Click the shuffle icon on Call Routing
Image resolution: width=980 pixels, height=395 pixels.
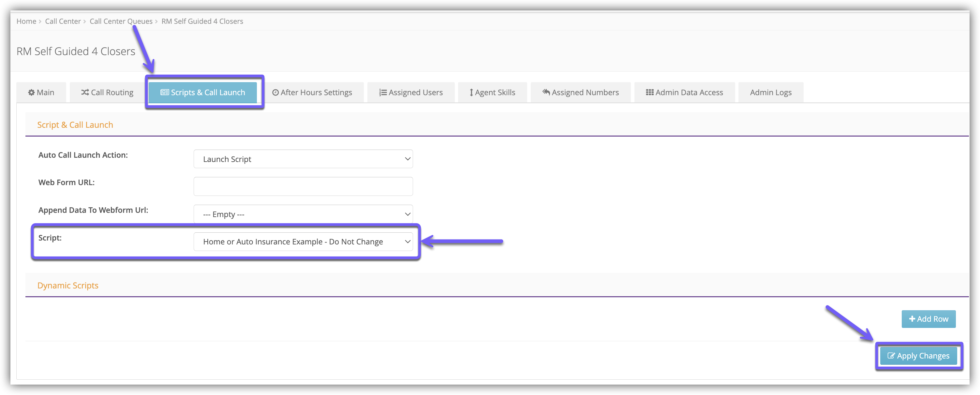85,92
